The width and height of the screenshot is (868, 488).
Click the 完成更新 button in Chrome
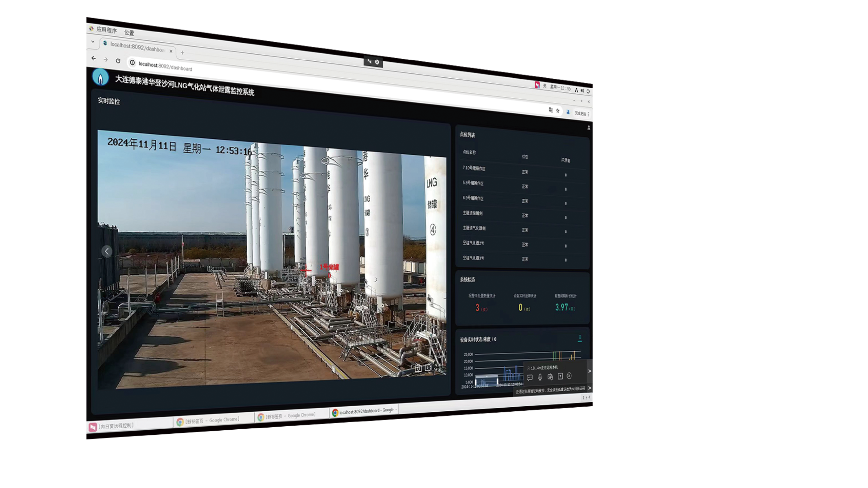point(580,113)
